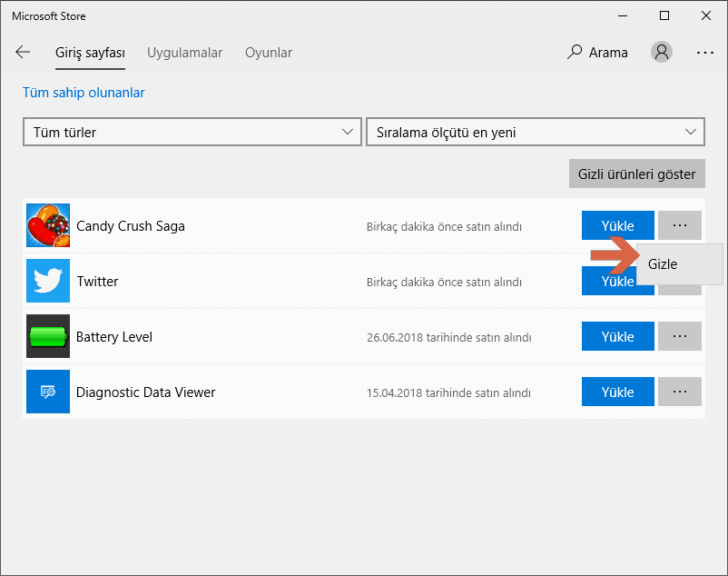The width and height of the screenshot is (728, 576).
Task: Switch to the Oyunlar tab
Action: [x=269, y=53]
